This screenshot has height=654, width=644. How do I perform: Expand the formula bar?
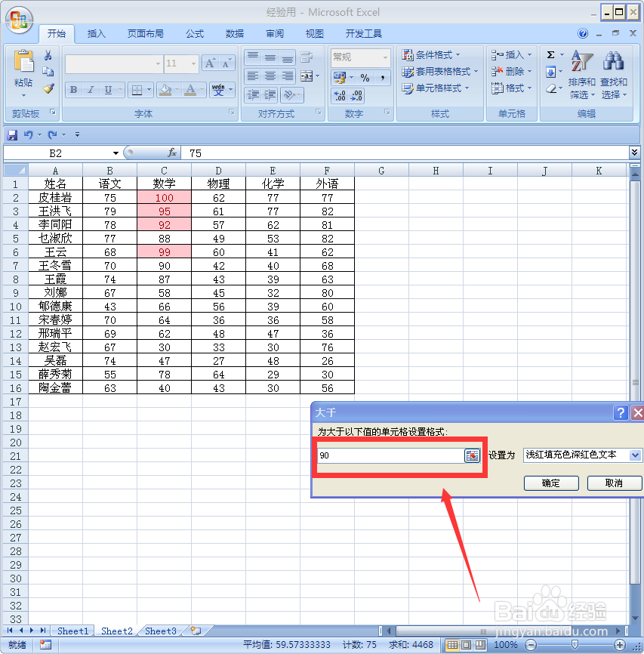pyautogui.click(x=634, y=153)
